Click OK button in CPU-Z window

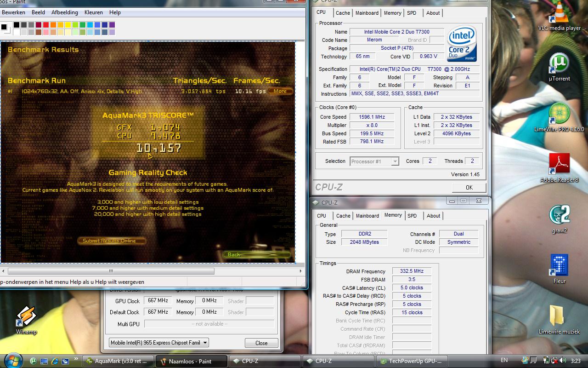point(469,187)
